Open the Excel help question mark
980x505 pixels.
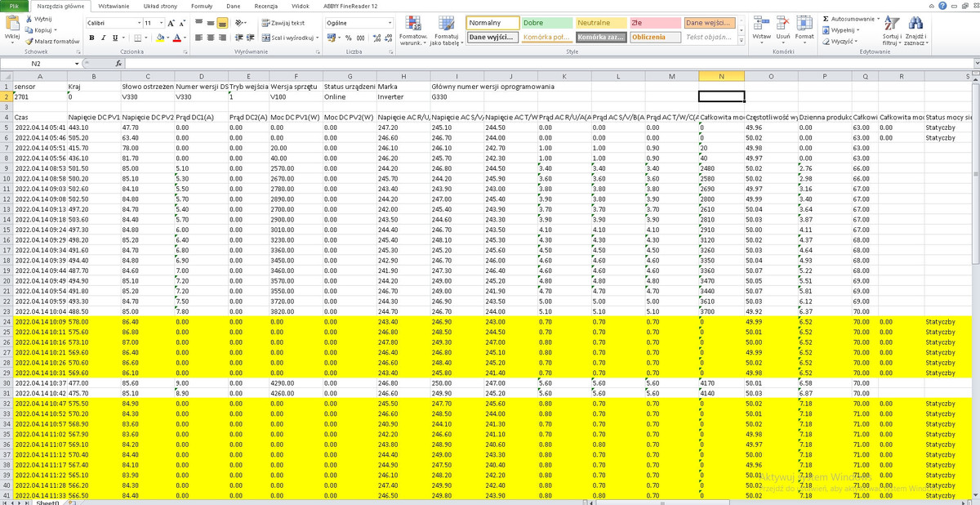point(942,6)
